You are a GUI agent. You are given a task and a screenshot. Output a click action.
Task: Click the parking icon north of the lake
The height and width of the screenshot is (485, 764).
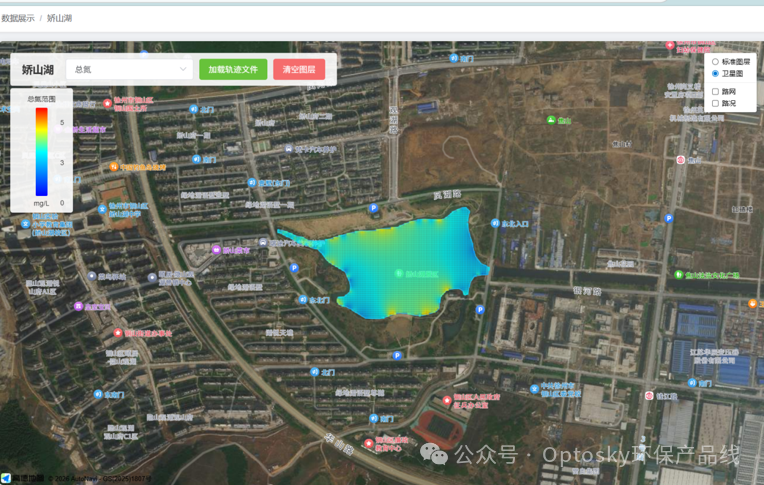[x=374, y=209]
